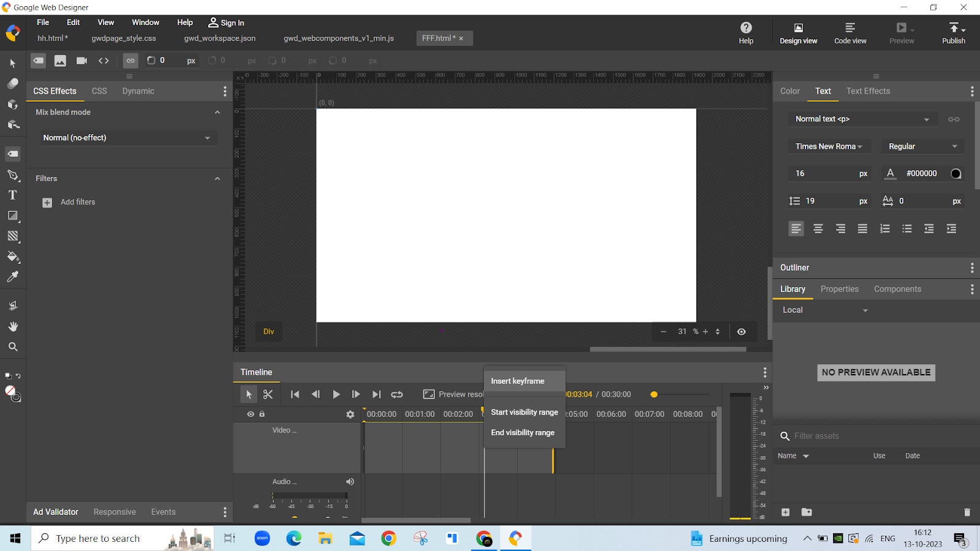The width and height of the screenshot is (980, 551).
Task: Select the Text tool in left toolbar
Action: coord(12,195)
